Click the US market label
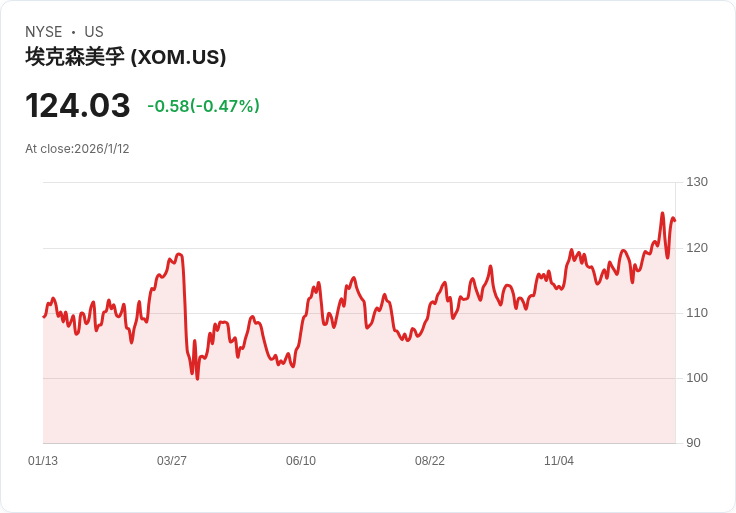Image resolution: width=736 pixels, height=513 pixels. 94,32
